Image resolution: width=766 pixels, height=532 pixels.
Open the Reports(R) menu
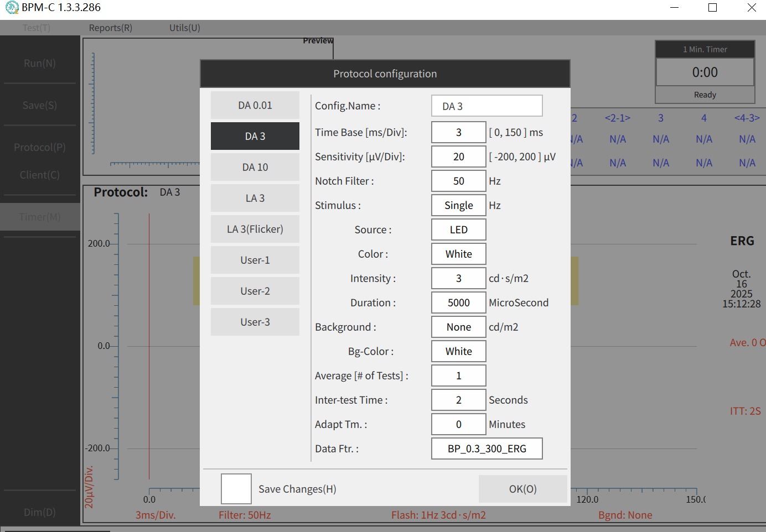[111, 28]
